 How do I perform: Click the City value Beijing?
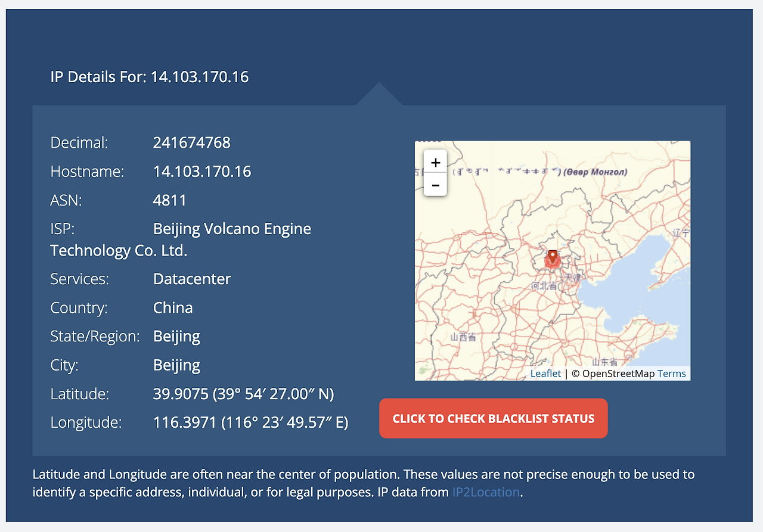click(x=176, y=365)
